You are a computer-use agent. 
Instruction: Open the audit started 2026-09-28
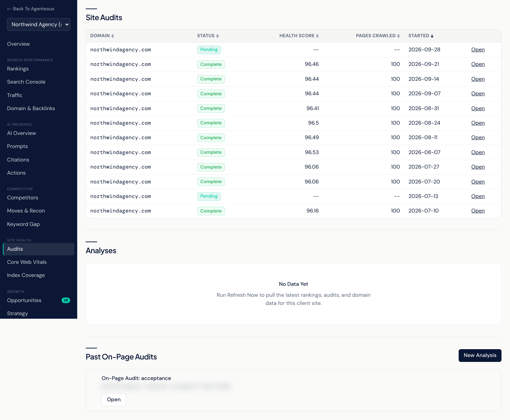click(x=478, y=50)
